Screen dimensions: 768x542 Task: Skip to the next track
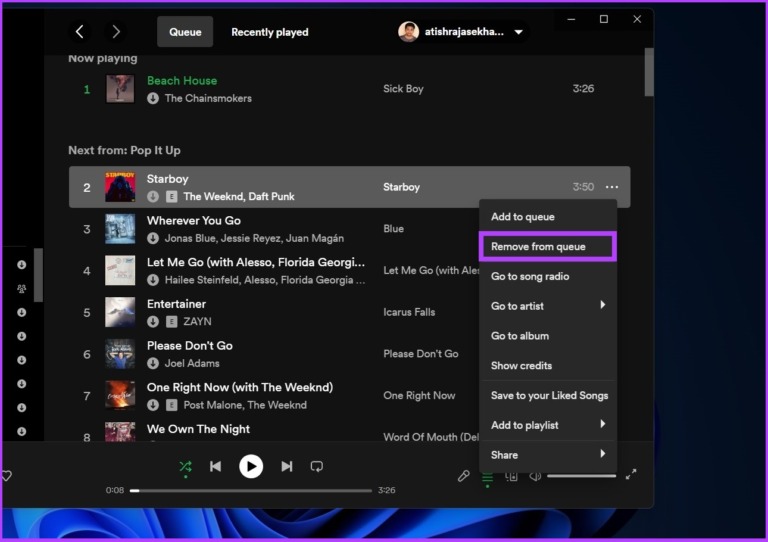point(287,467)
